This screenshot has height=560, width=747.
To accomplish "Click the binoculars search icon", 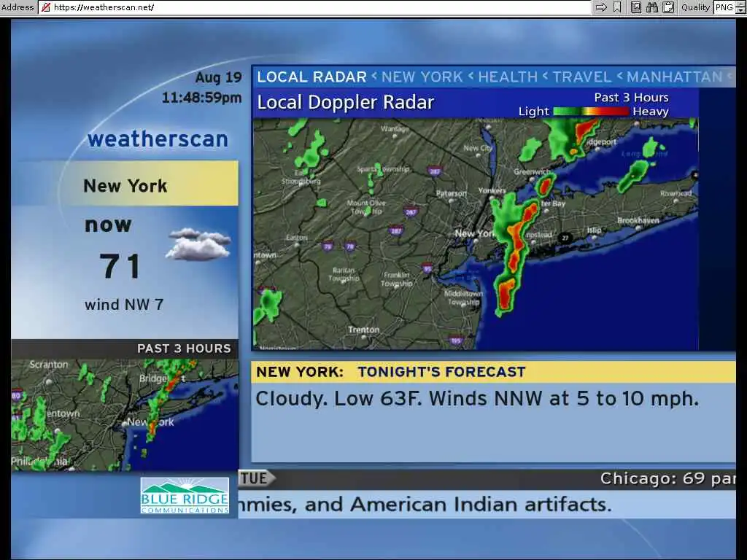I will pos(651,7).
